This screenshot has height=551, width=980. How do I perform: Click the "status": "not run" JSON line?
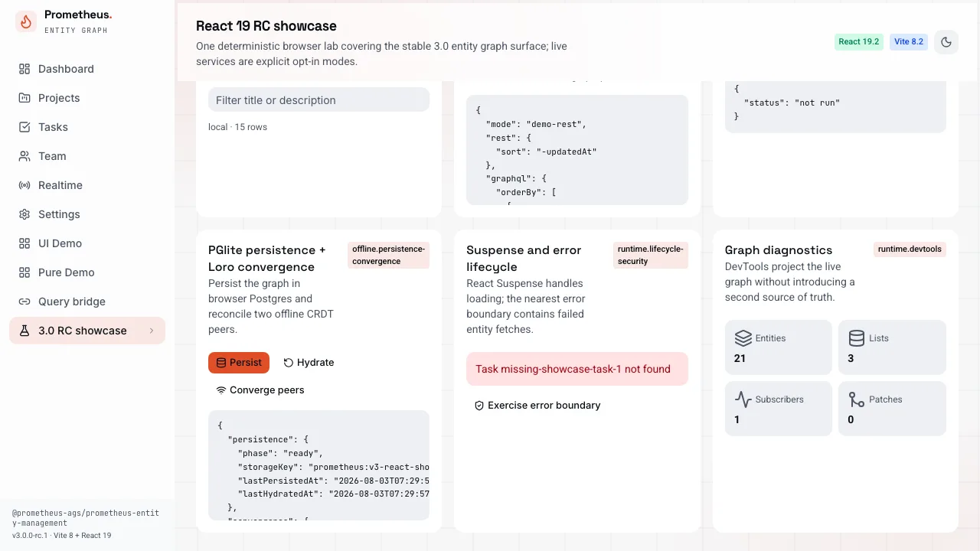[x=792, y=103]
